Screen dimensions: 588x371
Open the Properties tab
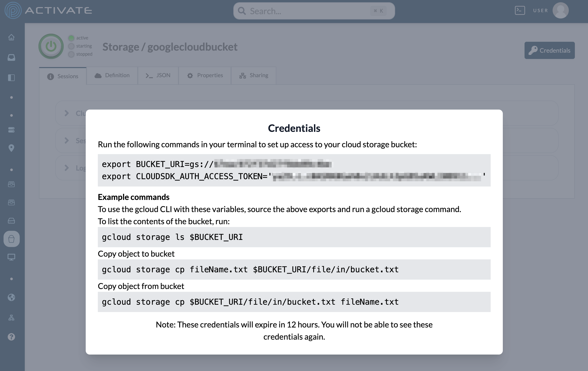point(205,75)
